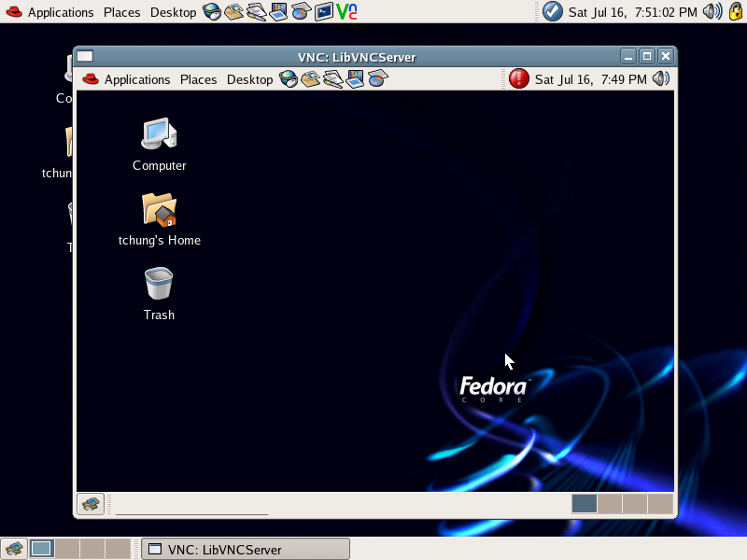Click the red exclamation alert icon in the VNC panel

click(519, 78)
